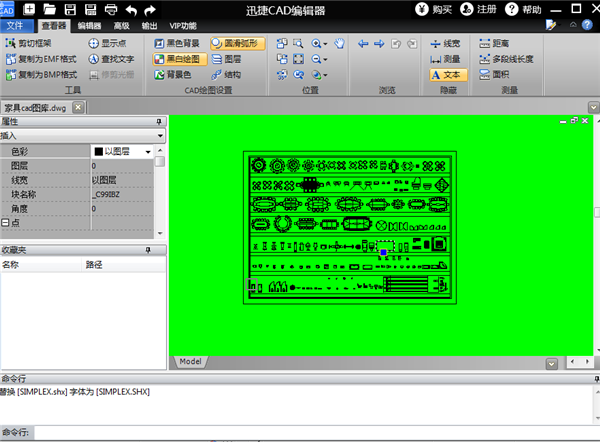Pin the 属性 panel
The height and width of the screenshot is (442, 600).
[x=159, y=122]
